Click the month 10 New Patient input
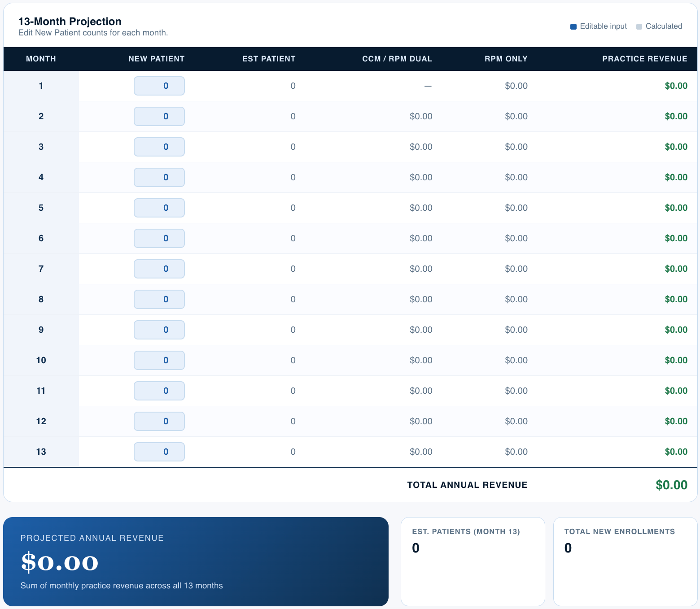This screenshot has height=609, width=700. pyautogui.click(x=159, y=360)
